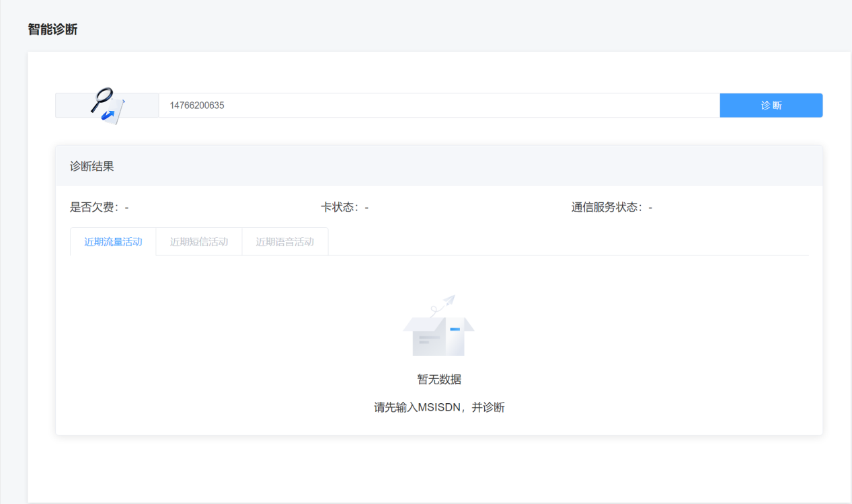Select the 近期语音活动 tab
This screenshot has height=504, width=852.
[x=285, y=242]
